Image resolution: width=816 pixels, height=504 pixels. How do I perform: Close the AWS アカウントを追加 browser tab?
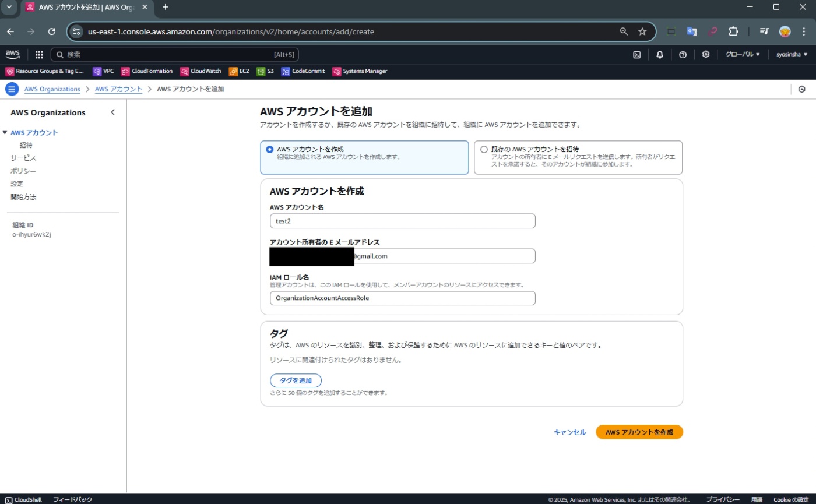coord(145,8)
